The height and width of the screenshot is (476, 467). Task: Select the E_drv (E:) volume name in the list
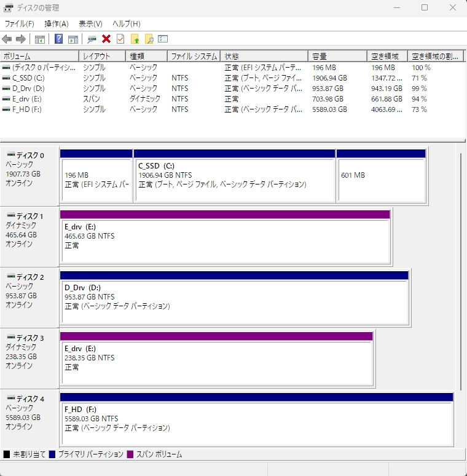(x=26, y=99)
